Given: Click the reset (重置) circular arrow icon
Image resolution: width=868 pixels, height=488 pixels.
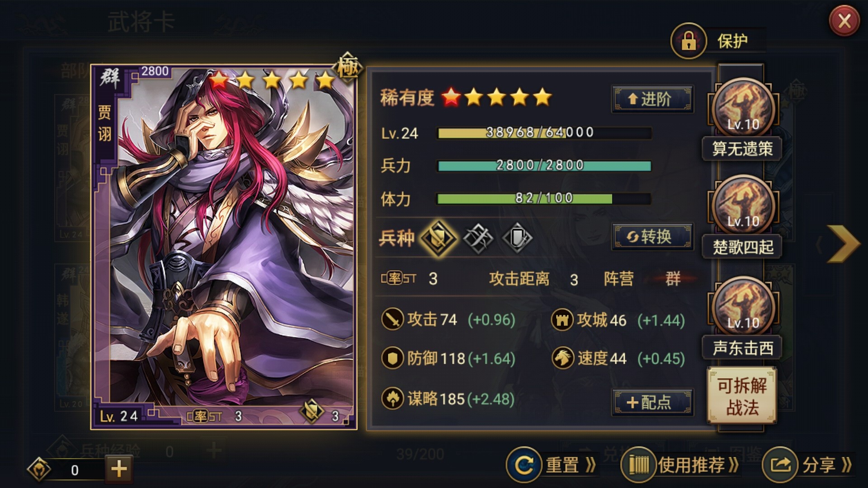Looking at the screenshot, I should pyautogui.click(x=524, y=465).
